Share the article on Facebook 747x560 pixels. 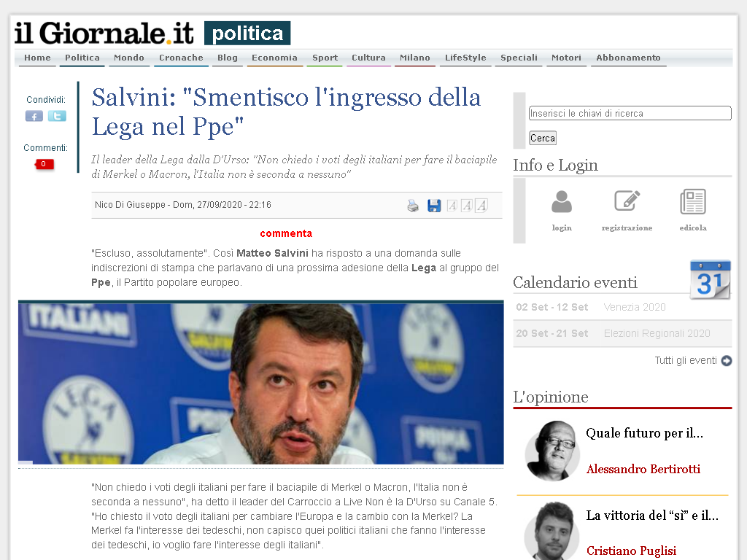coord(34,116)
